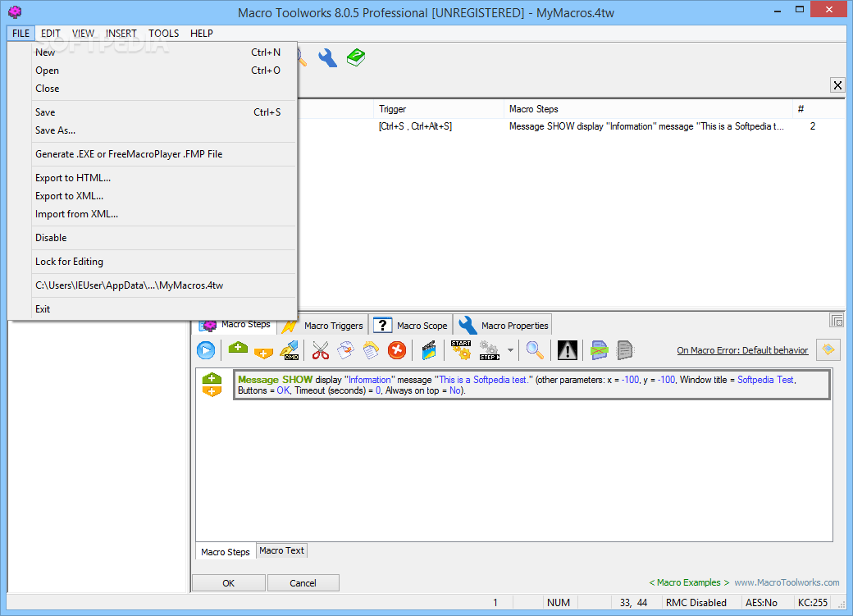Click the copy step icon

(x=345, y=350)
